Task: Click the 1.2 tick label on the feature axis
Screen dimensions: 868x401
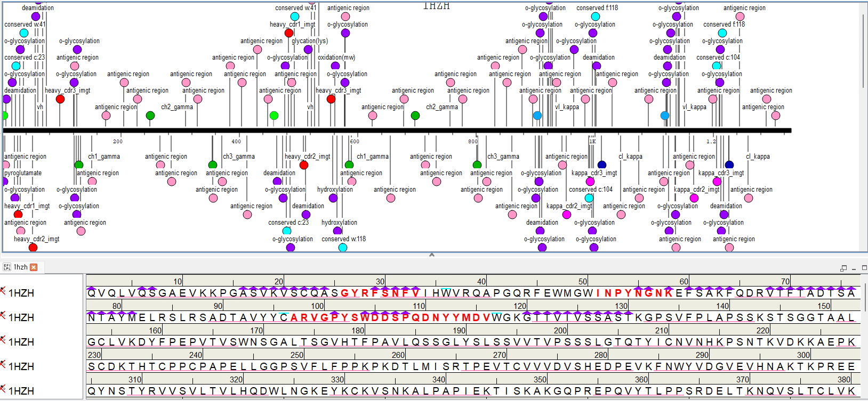Action: tap(711, 141)
